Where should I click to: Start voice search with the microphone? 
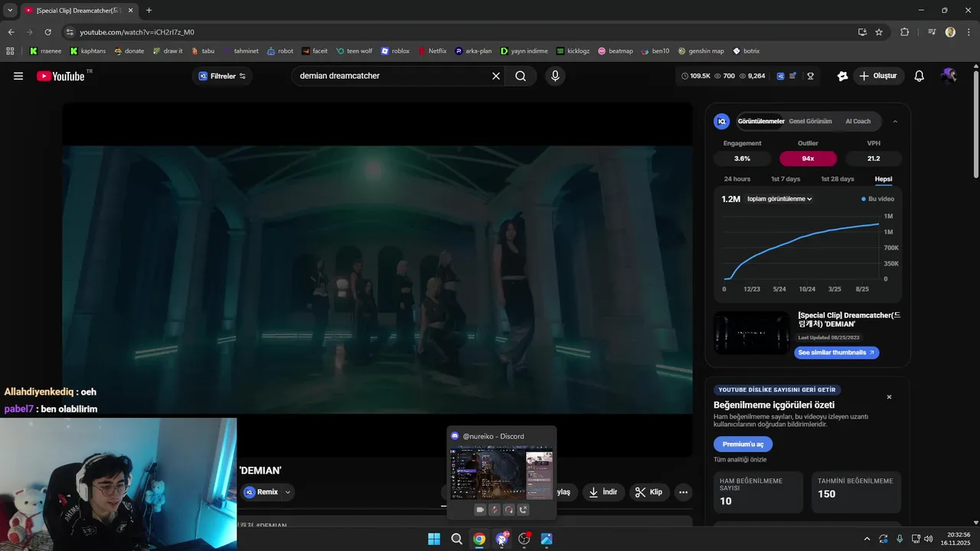tap(555, 76)
